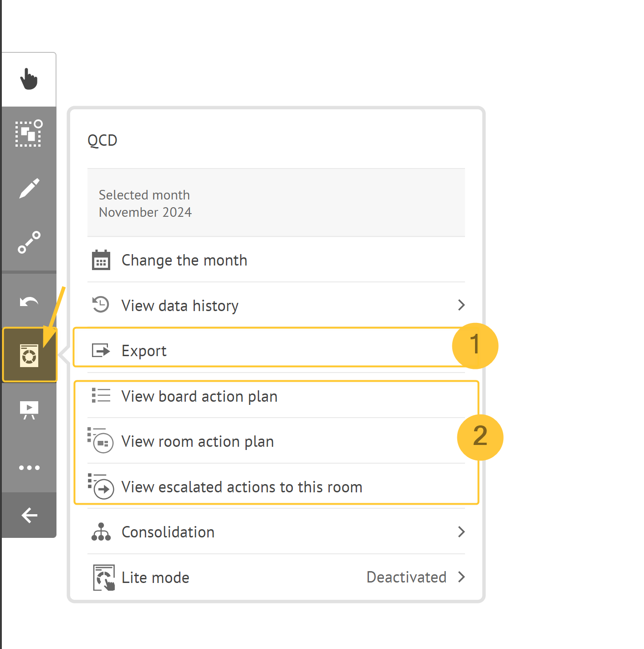
Task: Go back with the left arrow
Action: [x=29, y=515]
